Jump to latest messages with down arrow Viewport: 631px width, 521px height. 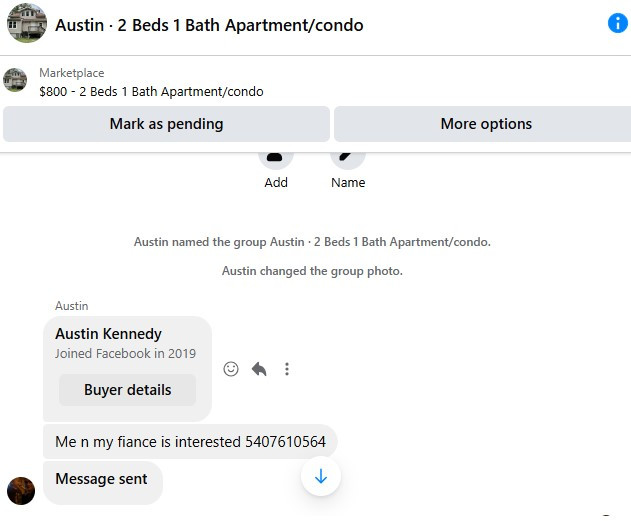(321, 476)
